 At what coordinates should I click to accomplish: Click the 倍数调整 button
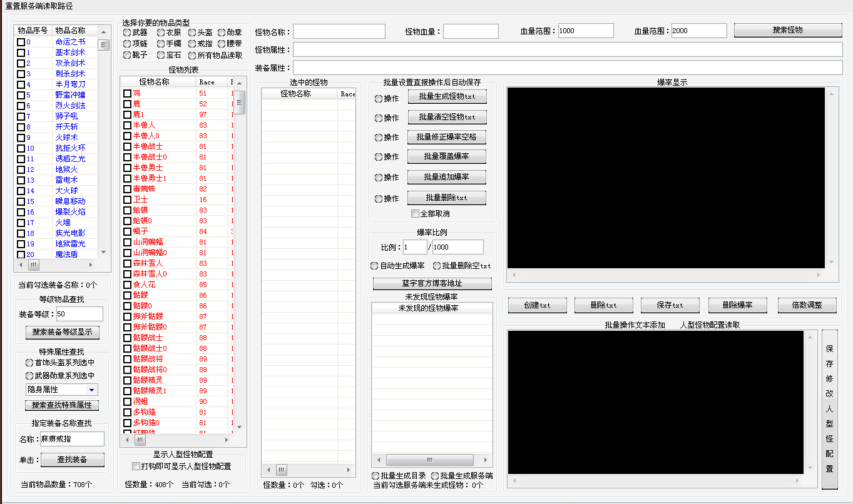(x=807, y=305)
